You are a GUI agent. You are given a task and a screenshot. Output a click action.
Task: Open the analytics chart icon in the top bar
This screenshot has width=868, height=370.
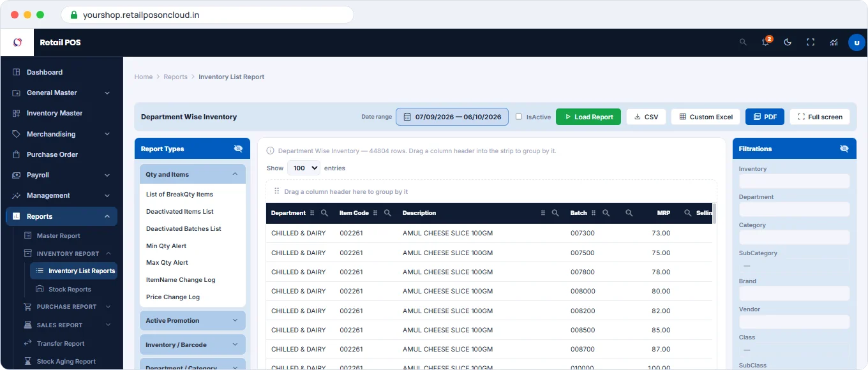pyautogui.click(x=834, y=42)
